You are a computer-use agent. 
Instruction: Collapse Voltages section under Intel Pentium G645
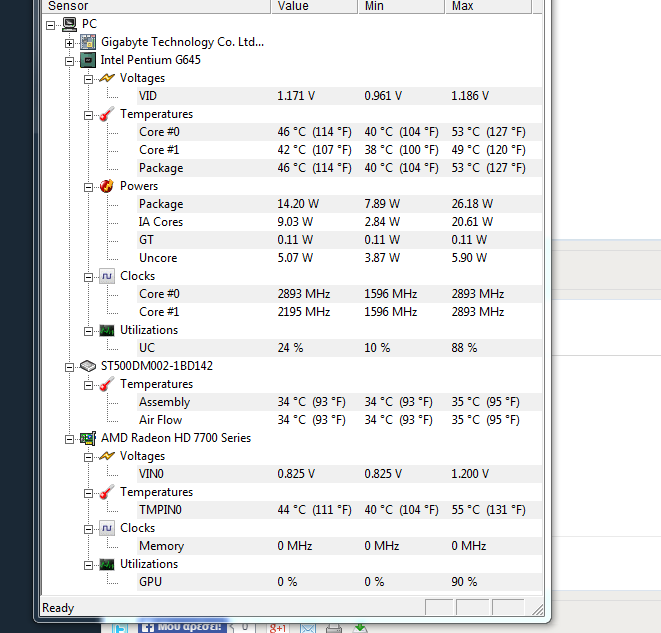point(88,79)
